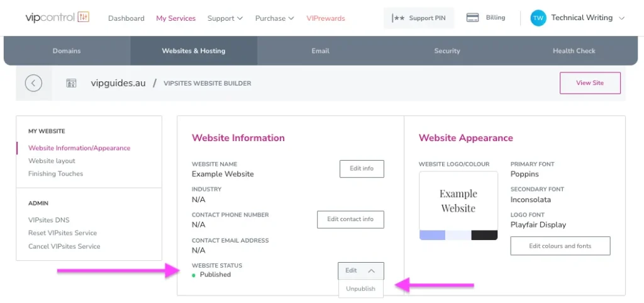
Task: Open the VIPrewards page
Action: tap(326, 18)
